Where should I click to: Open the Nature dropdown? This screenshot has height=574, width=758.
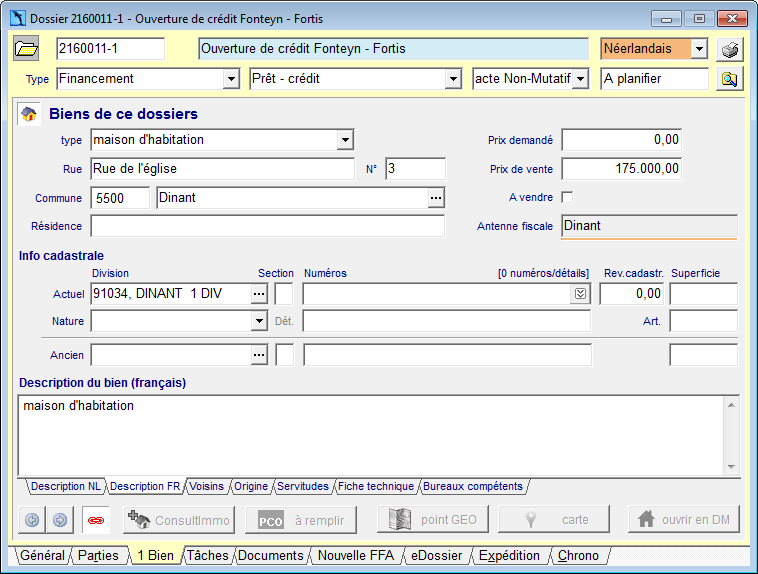(259, 321)
